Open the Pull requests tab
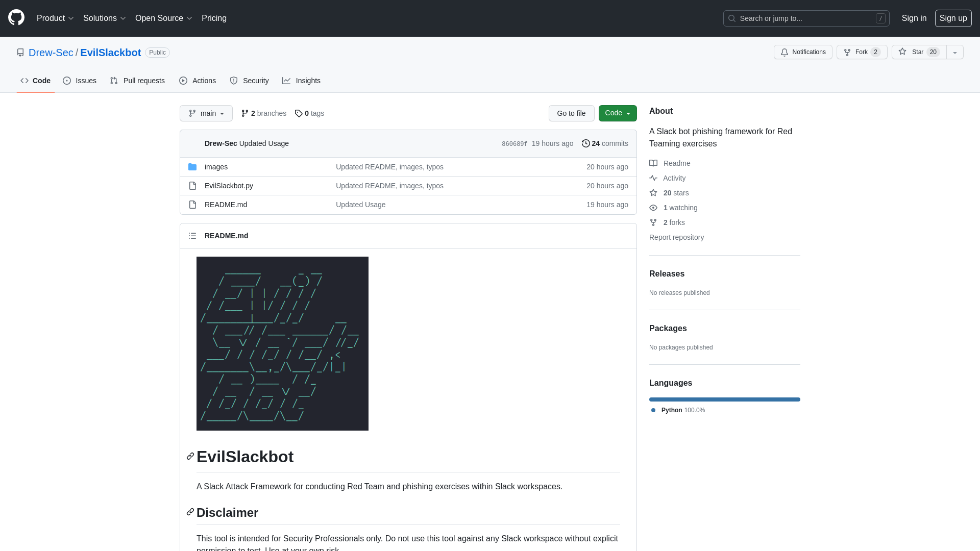Viewport: 980px width, 551px height. point(137,81)
